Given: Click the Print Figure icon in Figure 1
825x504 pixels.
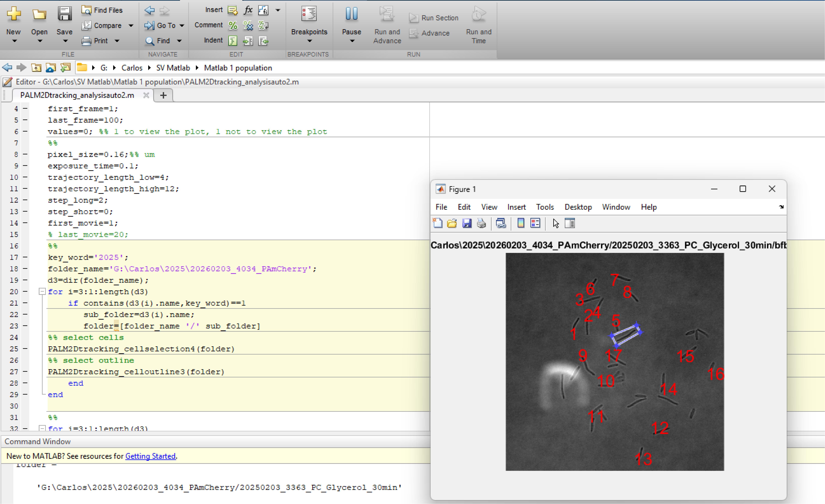Looking at the screenshot, I should [481, 223].
